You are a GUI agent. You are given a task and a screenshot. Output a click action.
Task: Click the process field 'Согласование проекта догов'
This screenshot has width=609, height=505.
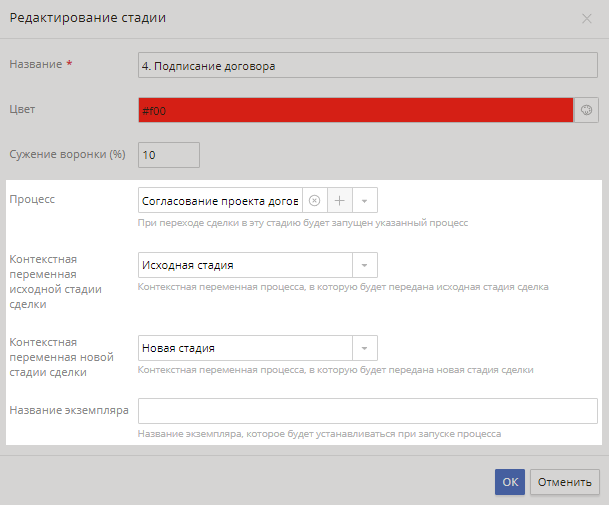pyautogui.click(x=220, y=200)
